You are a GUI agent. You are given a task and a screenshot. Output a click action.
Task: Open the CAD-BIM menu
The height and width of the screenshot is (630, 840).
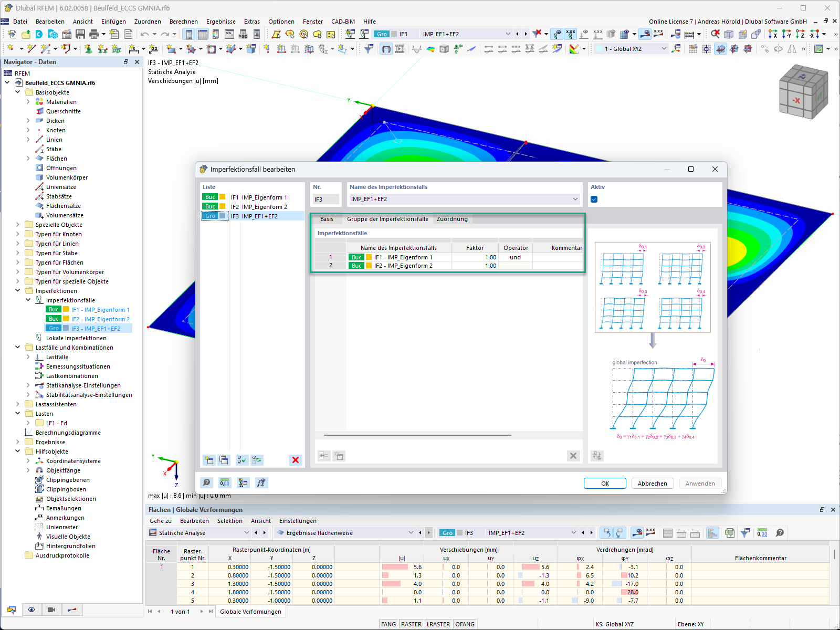[x=343, y=22]
